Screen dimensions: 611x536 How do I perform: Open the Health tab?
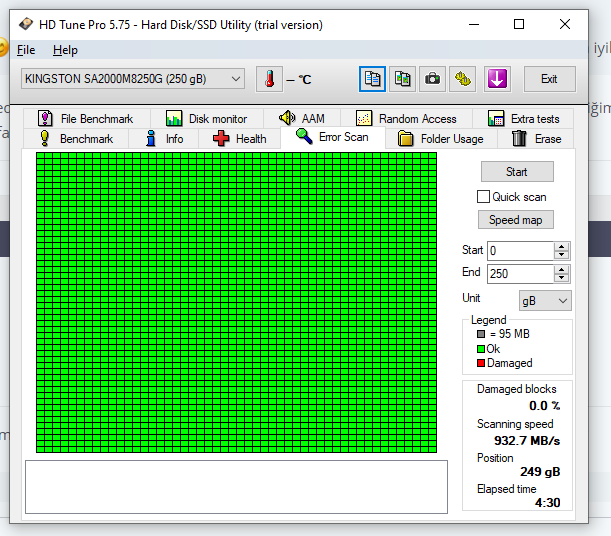pyautogui.click(x=240, y=139)
